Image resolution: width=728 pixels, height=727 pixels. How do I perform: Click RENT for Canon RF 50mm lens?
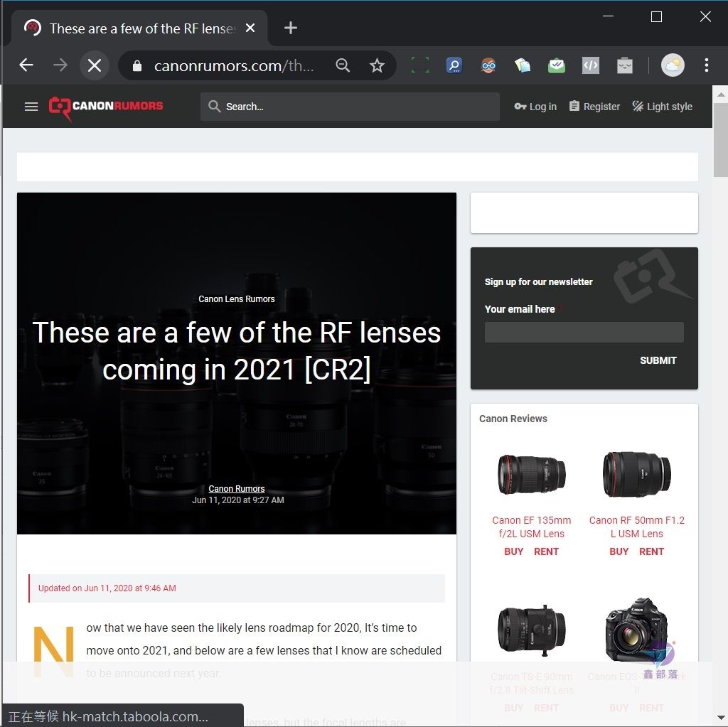tap(651, 551)
